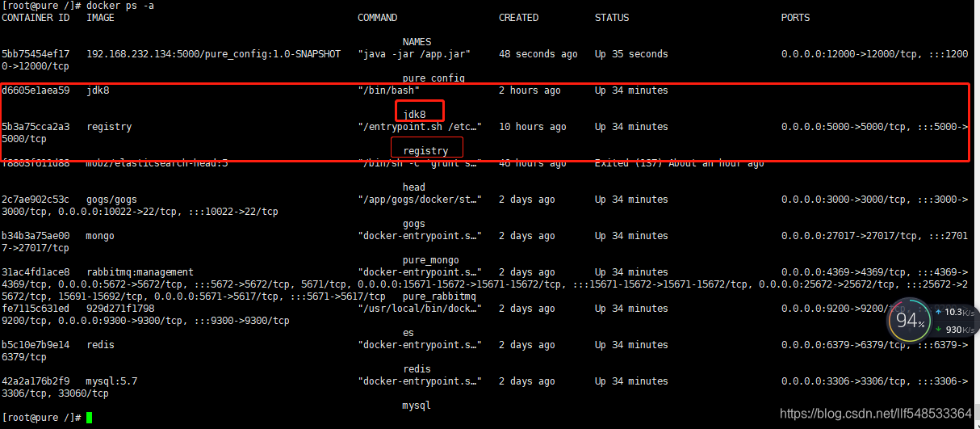
Task: Click the mysql:5.7 image text
Action: click(x=111, y=381)
